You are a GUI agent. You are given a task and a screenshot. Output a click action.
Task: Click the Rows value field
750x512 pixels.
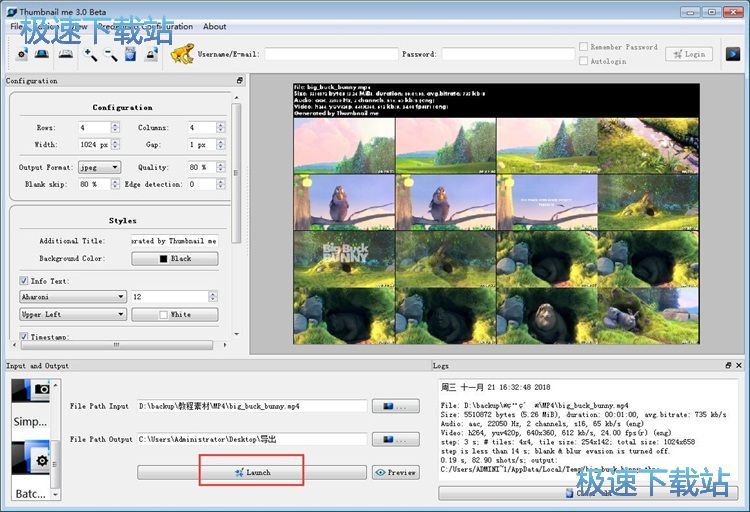pos(95,127)
